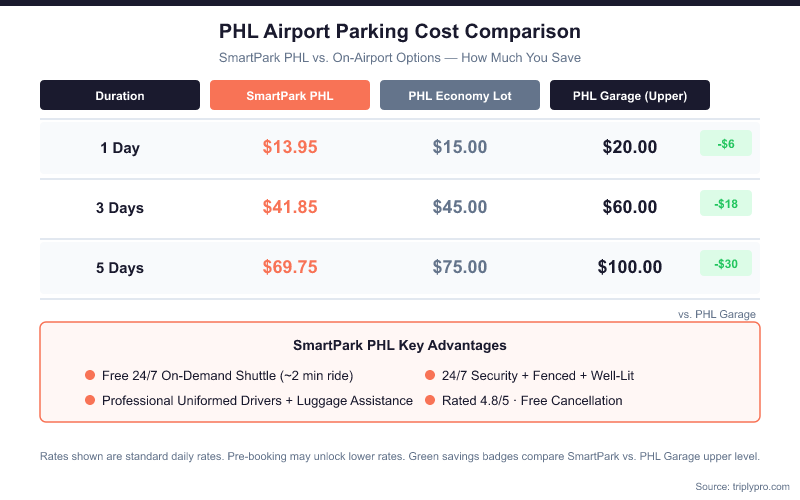Click the bullet beside Rated 4.8/5
The image size is (800, 500).
pos(430,401)
